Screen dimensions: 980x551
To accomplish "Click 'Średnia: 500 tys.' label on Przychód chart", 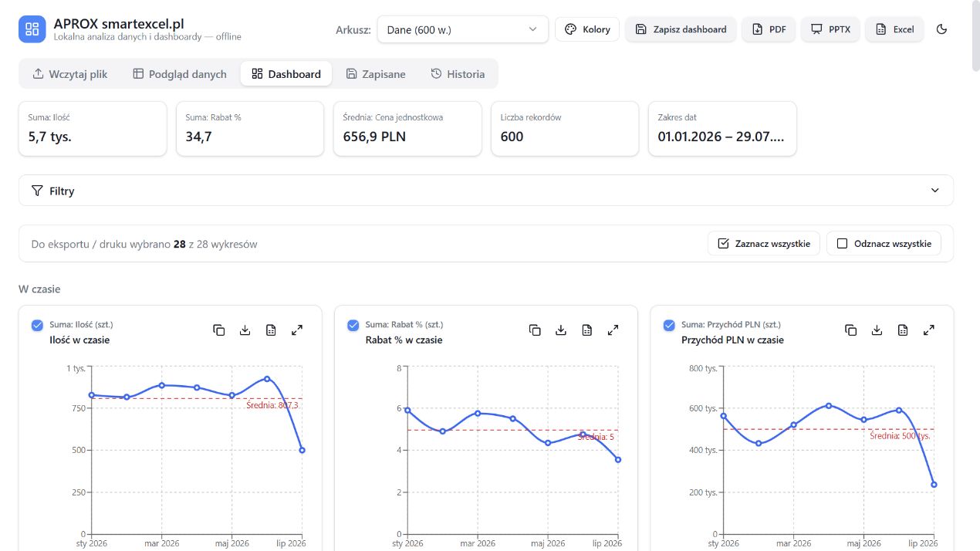I will [900, 436].
